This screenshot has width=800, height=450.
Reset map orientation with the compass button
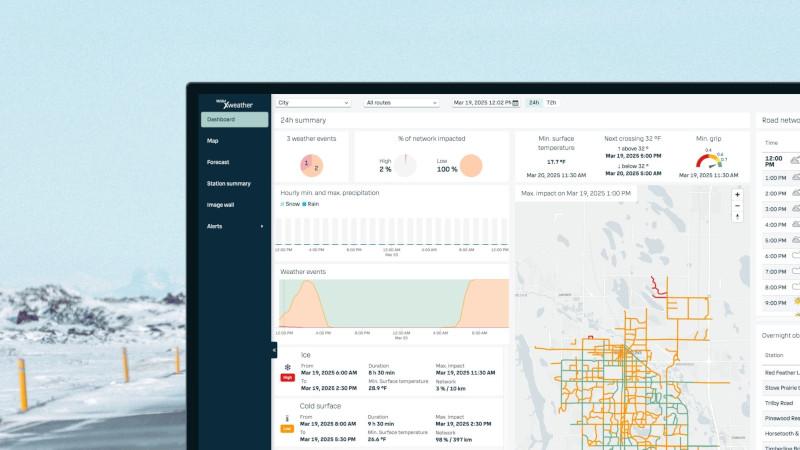click(737, 217)
